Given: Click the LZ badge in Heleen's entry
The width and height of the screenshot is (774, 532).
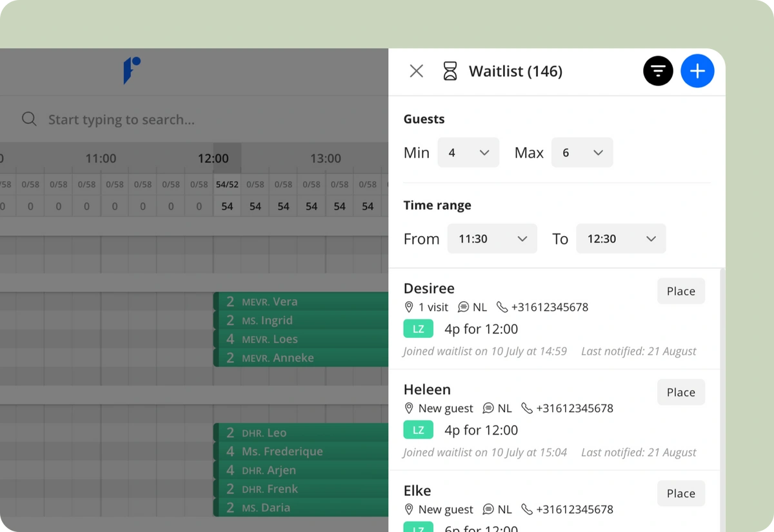Looking at the screenshot, I should [x=419, y=430].
